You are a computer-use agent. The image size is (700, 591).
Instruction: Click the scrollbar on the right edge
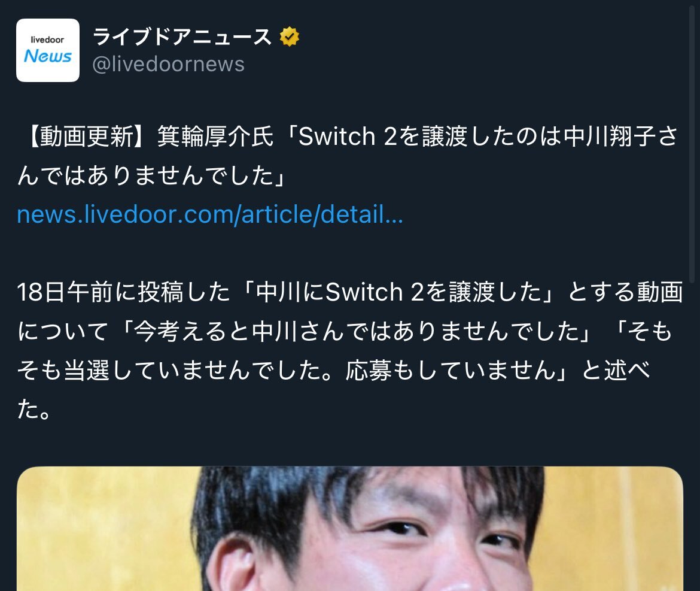click(692, 143)
